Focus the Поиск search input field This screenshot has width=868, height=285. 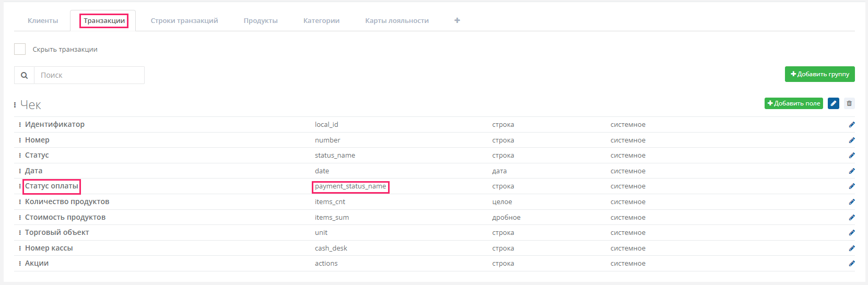pos(89,75)
